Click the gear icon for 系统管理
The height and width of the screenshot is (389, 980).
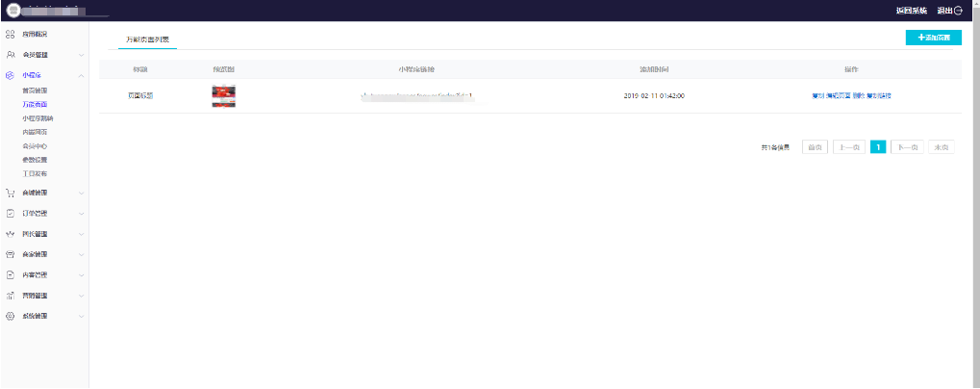[10, 317]
